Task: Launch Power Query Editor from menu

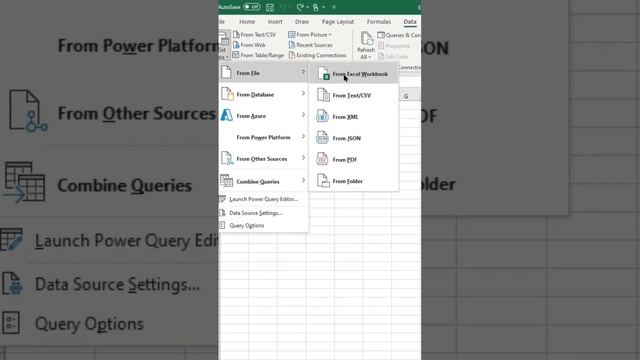Action: click(263, 199)
